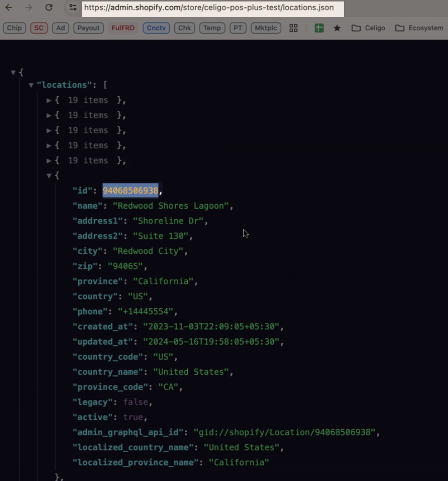This screenshot has width=448, height=481.
Task: Open the Ecosystem bookmarks folder
Action: coord(419,28)
